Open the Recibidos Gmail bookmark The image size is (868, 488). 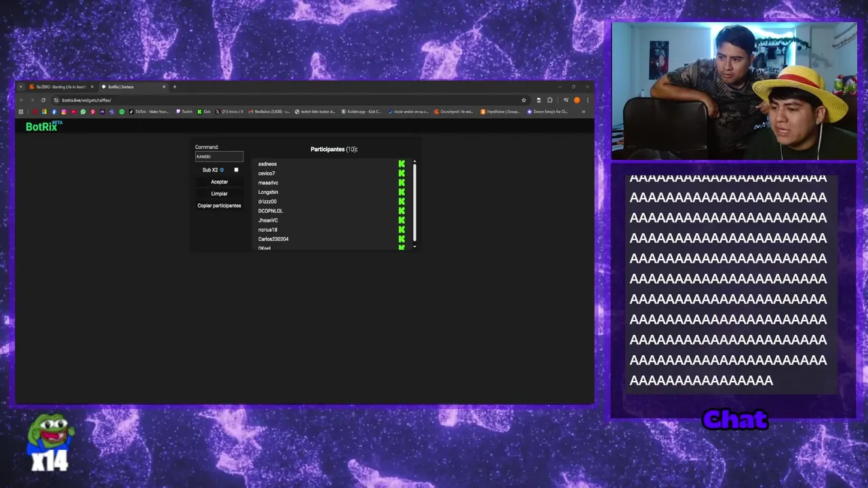[x=269, y=112]
